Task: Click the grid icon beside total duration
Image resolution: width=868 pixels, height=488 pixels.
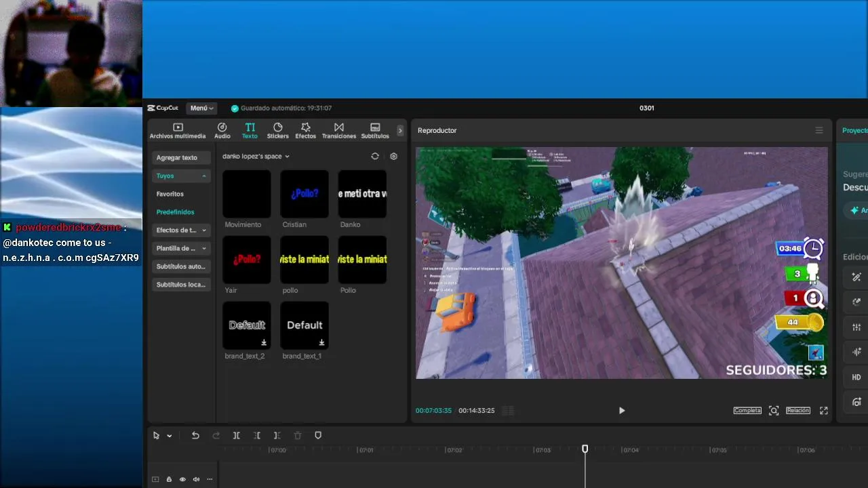Action: pyautogui.click(x=508, y=410)
